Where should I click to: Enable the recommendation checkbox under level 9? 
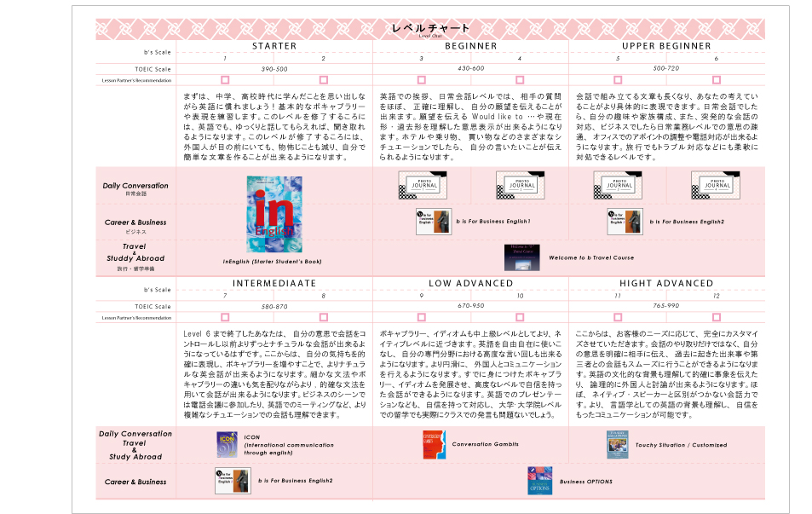[422, 317]
